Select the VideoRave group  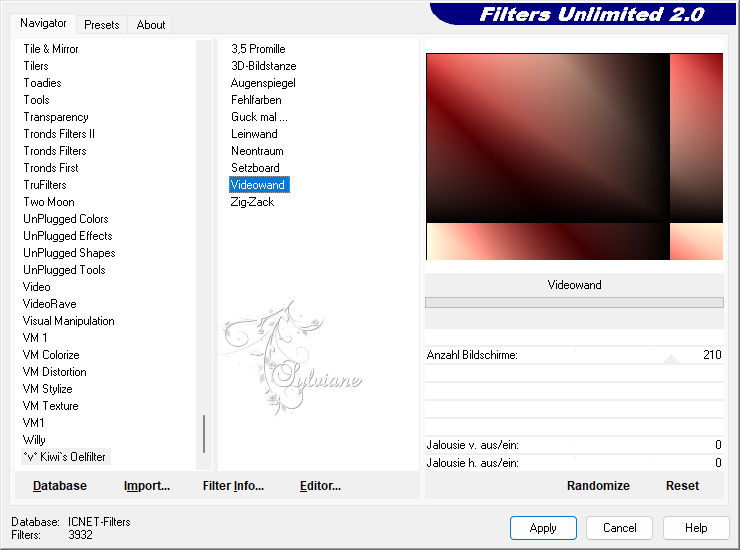(x=50, y=304)
